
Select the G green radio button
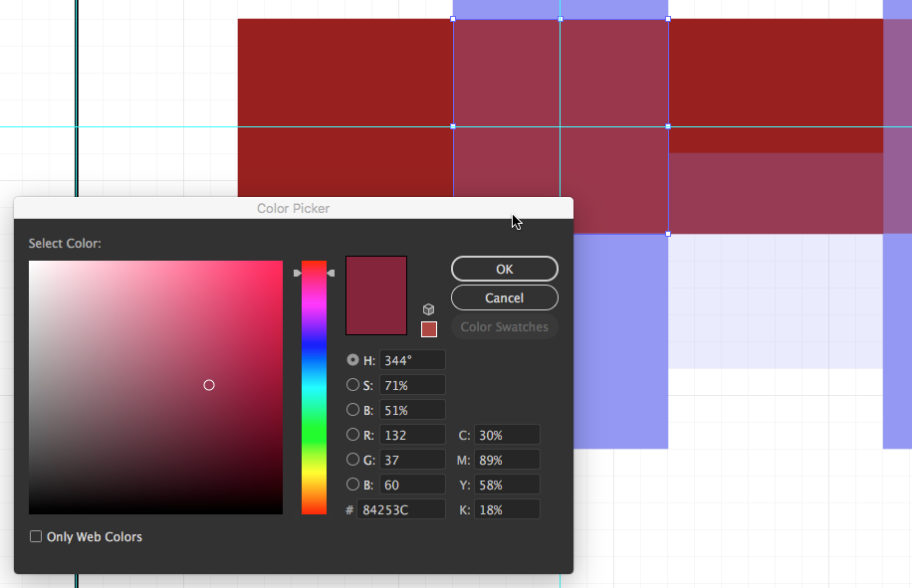(x=352, y=460)
